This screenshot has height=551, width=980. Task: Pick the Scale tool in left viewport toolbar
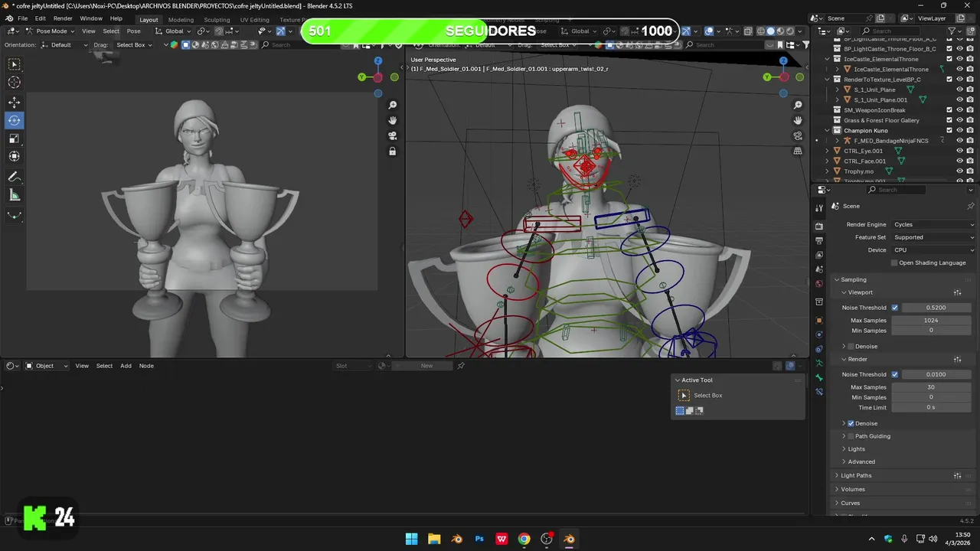15,139
